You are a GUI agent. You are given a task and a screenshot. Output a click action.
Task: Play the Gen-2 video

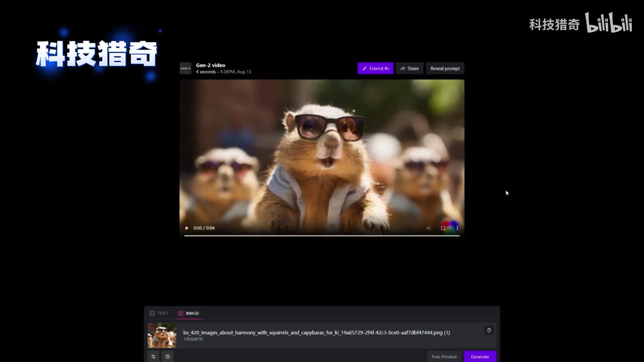click(187, 228)
